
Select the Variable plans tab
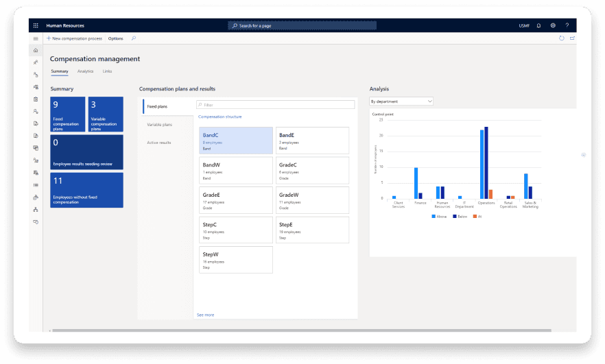[x=160, y=125]
